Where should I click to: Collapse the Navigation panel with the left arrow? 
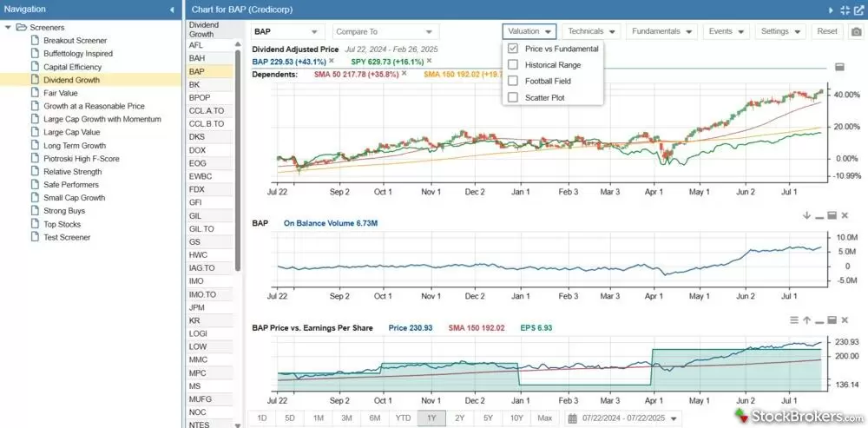[x=172, y=10]
